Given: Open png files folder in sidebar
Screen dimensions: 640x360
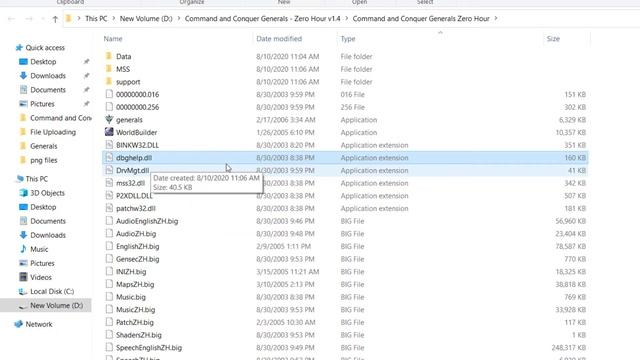Looking at the screenshot, I should pos(43,160).
